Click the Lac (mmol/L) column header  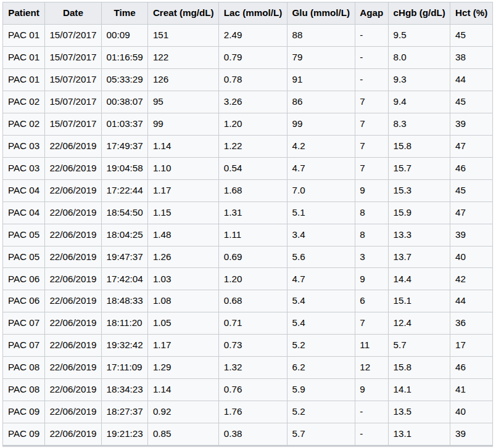[253, 14]
